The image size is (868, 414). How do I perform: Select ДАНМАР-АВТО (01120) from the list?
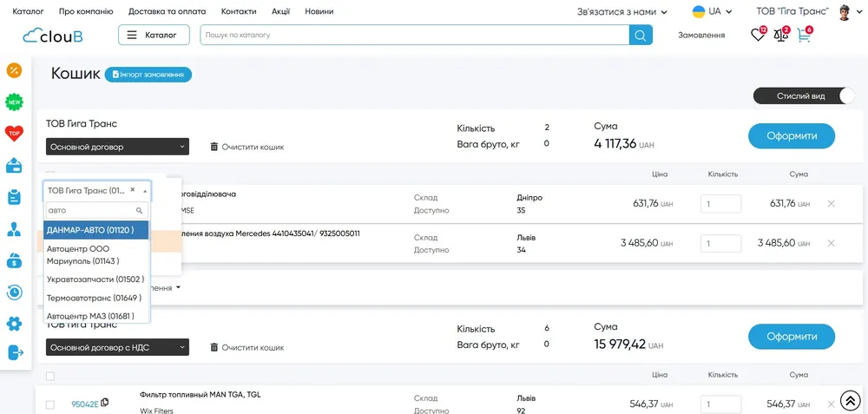tap(96, 230)
